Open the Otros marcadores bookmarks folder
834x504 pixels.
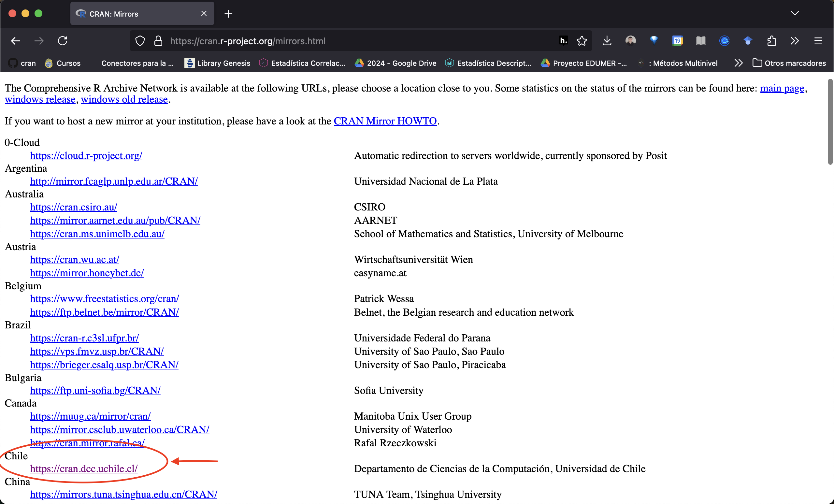coord(789,63)
